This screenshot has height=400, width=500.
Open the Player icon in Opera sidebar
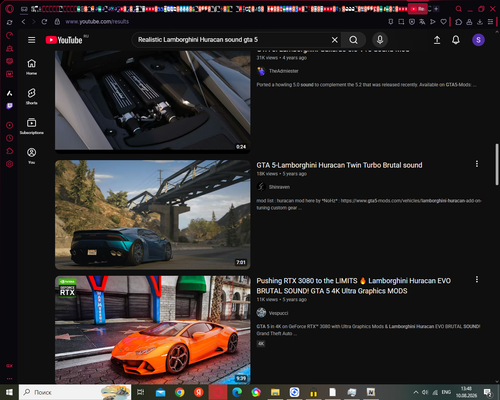click(x=9, y=125)
